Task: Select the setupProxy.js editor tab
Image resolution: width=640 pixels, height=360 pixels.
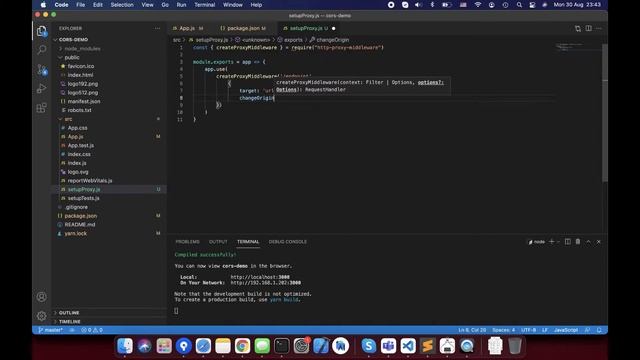Action: pos(309,28)
